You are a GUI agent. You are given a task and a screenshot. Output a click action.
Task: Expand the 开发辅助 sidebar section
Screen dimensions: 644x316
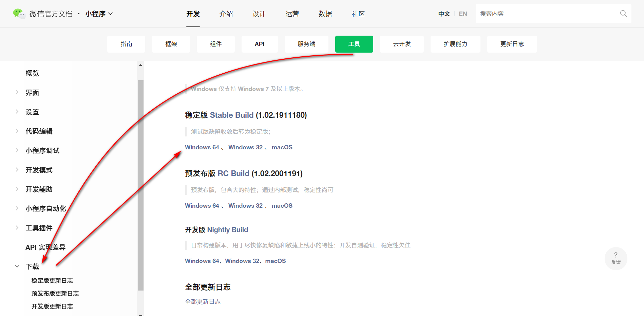tap(17, 189)
